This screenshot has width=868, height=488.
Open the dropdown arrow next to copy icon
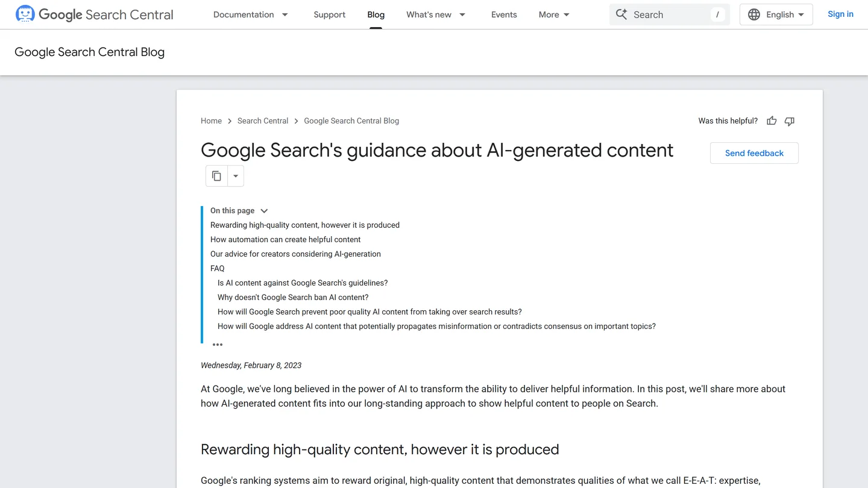point(236,176)
